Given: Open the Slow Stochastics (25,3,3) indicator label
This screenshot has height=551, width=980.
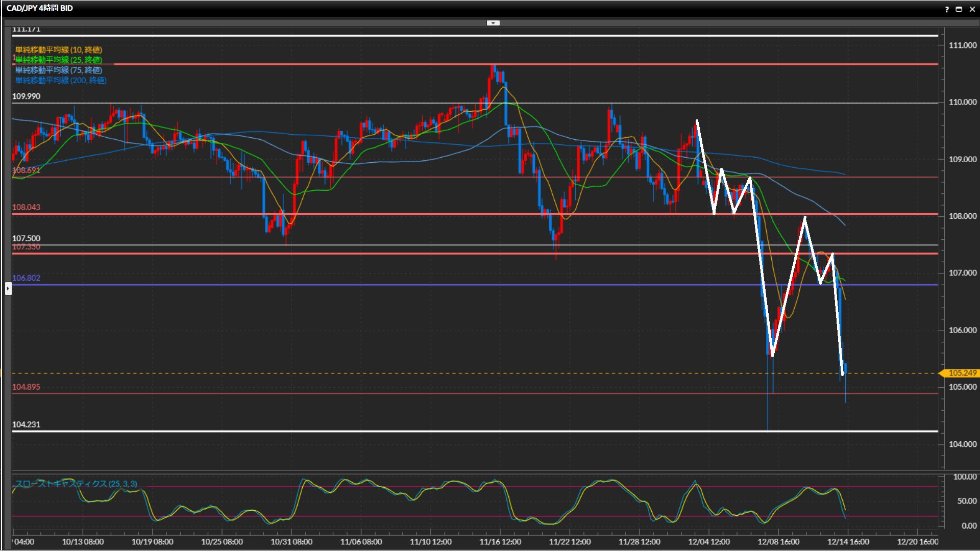Looking at the screenshot, I should [76, 484].
